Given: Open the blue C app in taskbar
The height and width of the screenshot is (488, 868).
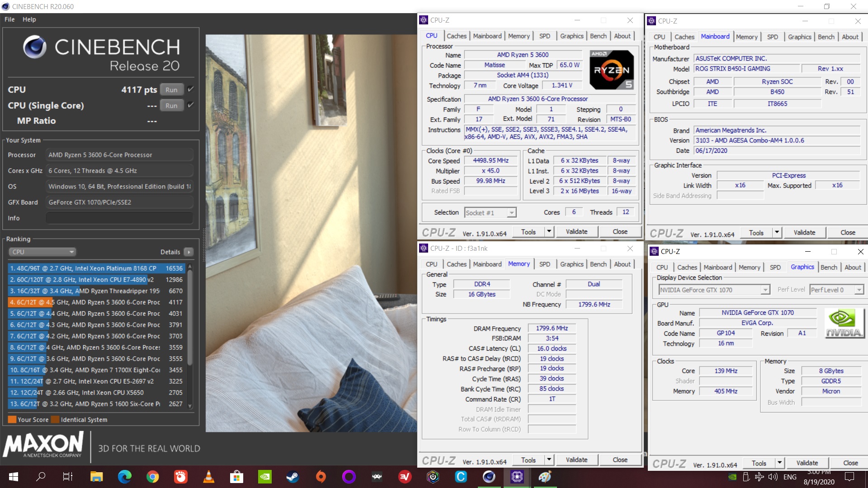Looking at the screenshot, I should click(x=461, y=477).
